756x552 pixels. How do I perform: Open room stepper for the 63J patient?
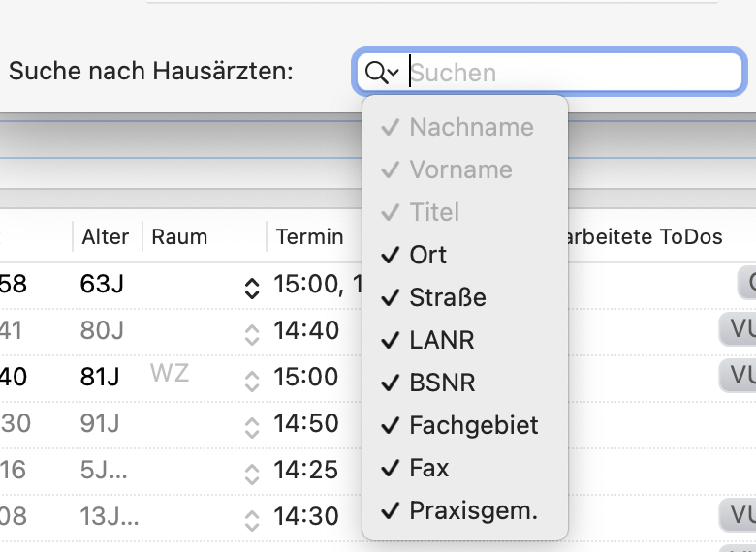[x=252, y=289]
